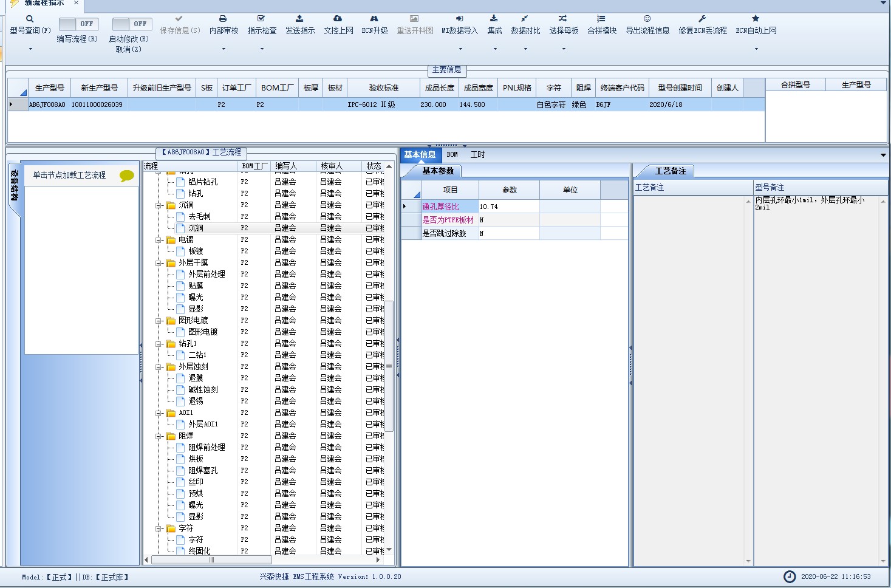
Task: Open 内部审核 printer icon
Action: pyautogui.click(x=223, y=19)
